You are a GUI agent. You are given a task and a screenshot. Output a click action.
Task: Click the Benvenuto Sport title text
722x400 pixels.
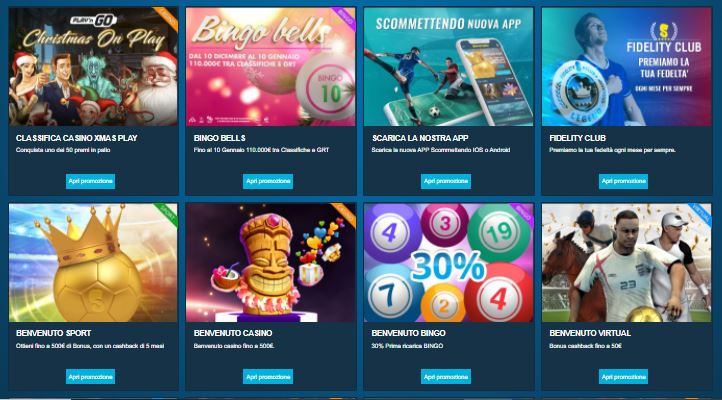(x=53, y=333)
